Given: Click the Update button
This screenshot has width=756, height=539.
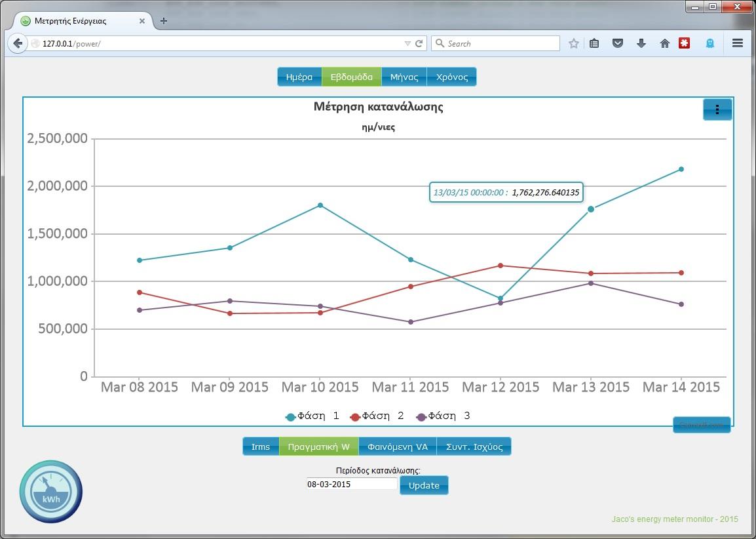Looking at the screenshot, I should click(x=424, y=485).
